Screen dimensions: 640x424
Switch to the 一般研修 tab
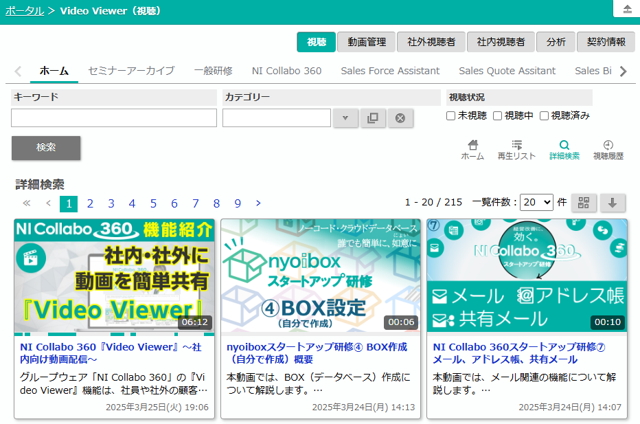213,71
